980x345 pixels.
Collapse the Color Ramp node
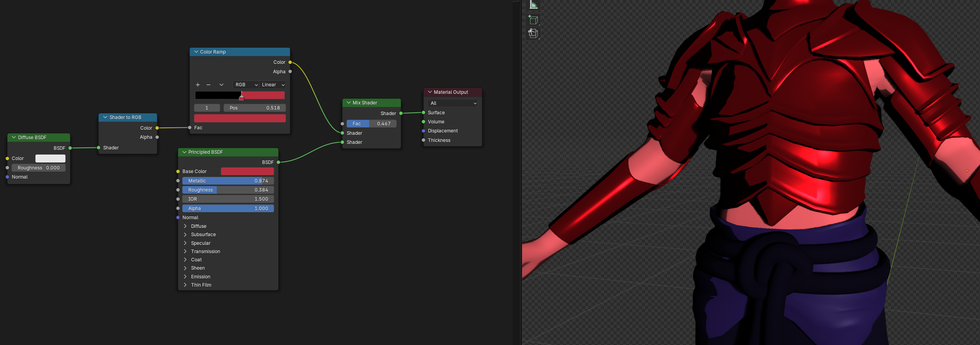coord(196,52)
